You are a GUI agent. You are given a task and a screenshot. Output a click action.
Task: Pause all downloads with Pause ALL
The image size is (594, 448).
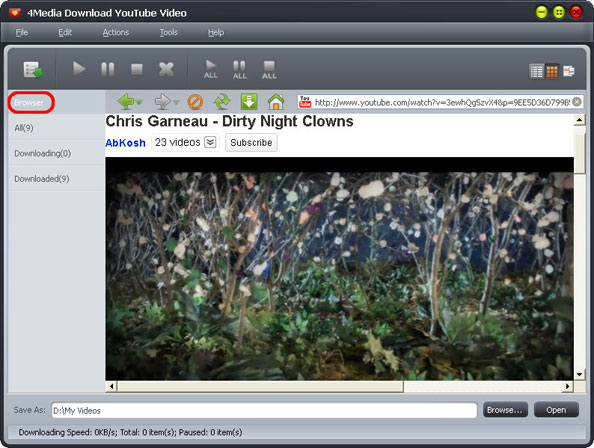point(239,70)
